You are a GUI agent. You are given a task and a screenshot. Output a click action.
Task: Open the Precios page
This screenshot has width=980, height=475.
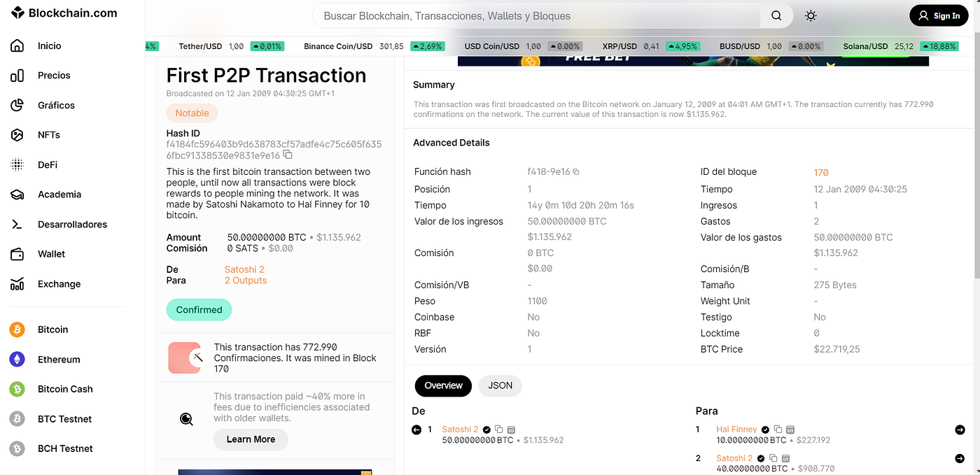54,76
